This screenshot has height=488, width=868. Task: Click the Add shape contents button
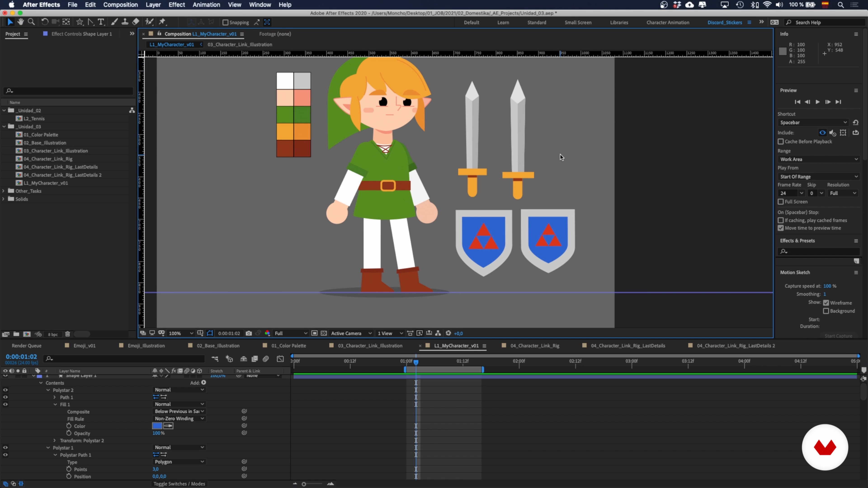click(x=203, y=382)
